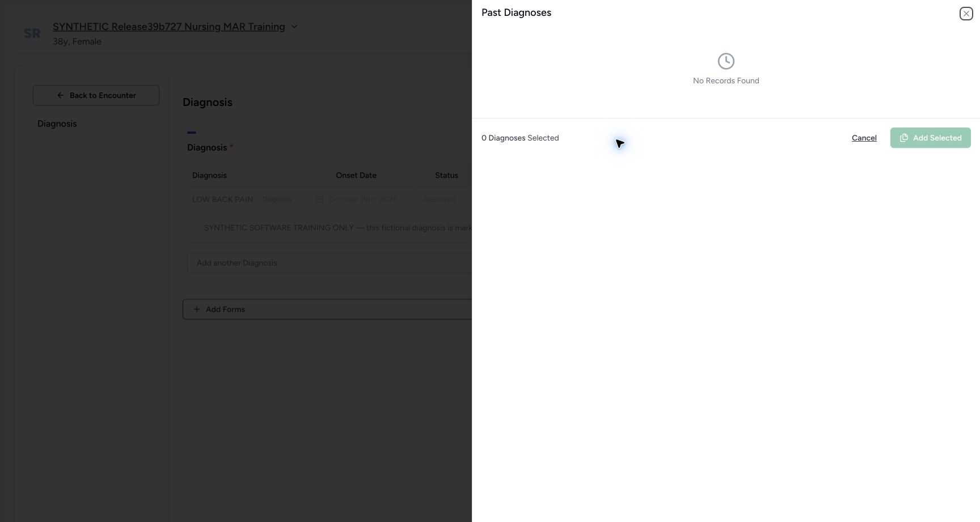Click the Onset Date column header
This screenshot has width=980, height=522.
click(x=356, y=175)
